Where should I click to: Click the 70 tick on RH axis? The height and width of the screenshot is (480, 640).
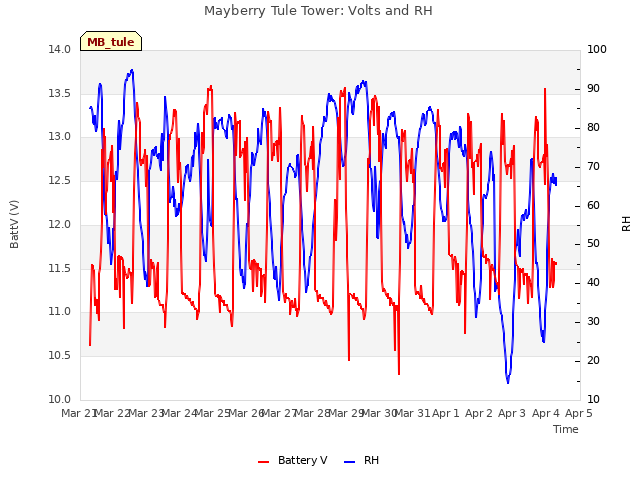click(x=593, y=166)
